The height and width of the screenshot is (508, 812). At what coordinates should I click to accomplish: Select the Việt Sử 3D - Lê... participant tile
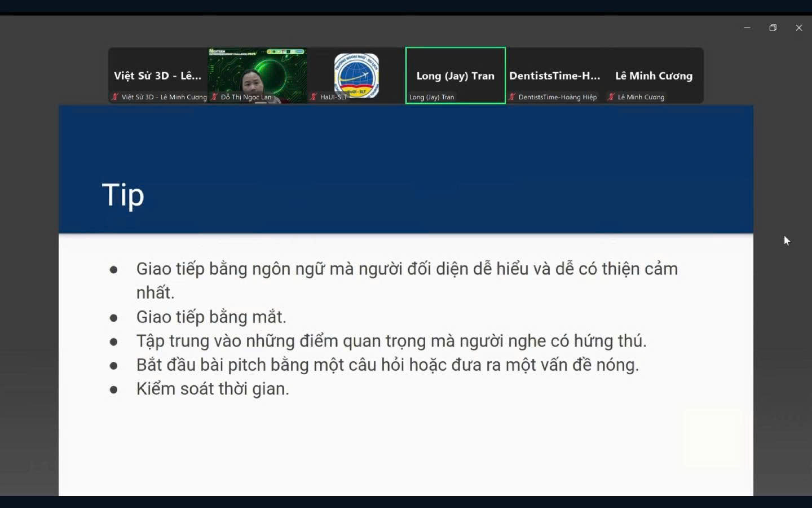(x=158, y=76)
